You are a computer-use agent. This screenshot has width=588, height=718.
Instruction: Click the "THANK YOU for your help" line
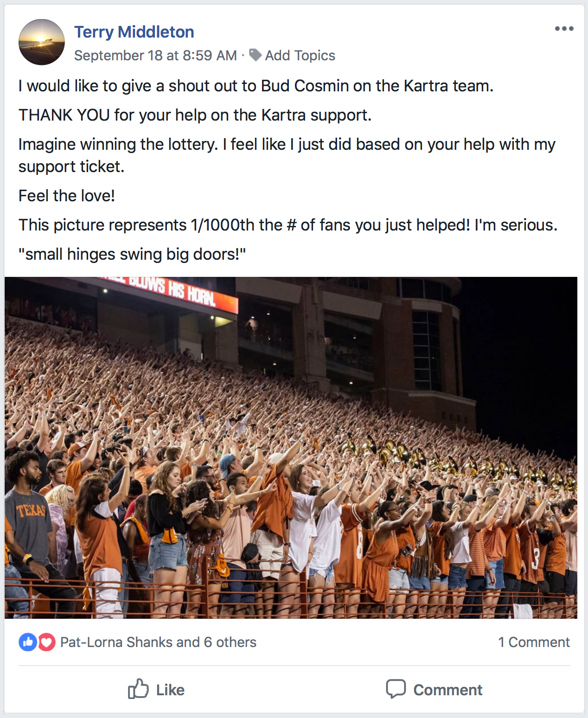[x=195, y=115]
